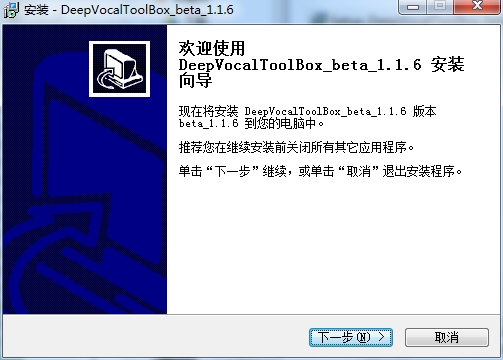Viewport: 503px width, 360px height.
Task: Click the empty white area below the instructions
Action: [333, 247]
